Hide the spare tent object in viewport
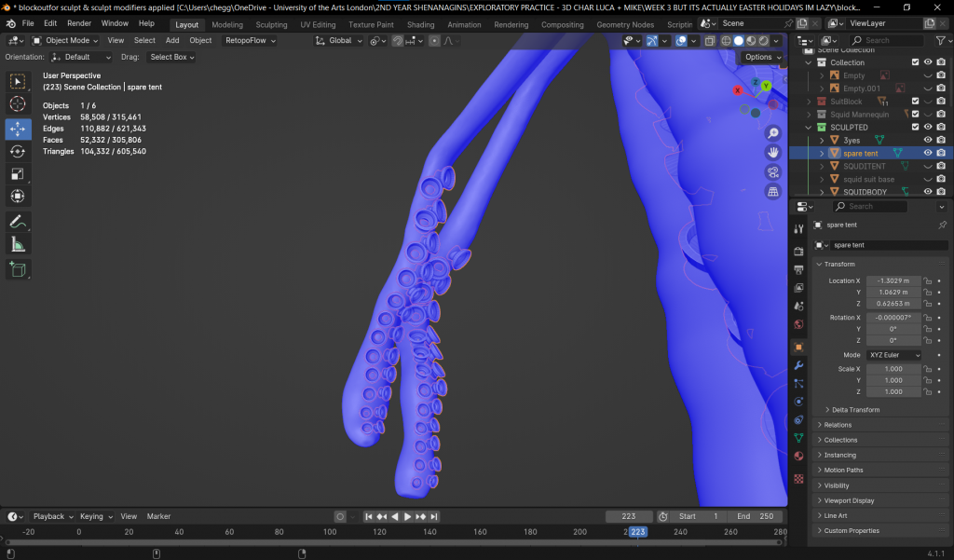The height and width of the screenshot is (560, 954). click(928, 153)
